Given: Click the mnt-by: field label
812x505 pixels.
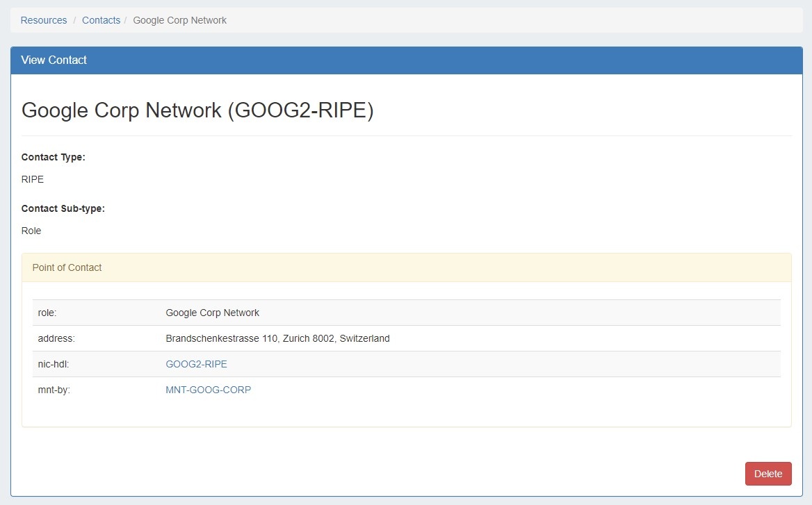Looking at the screenshot, I should coord(54,390).
